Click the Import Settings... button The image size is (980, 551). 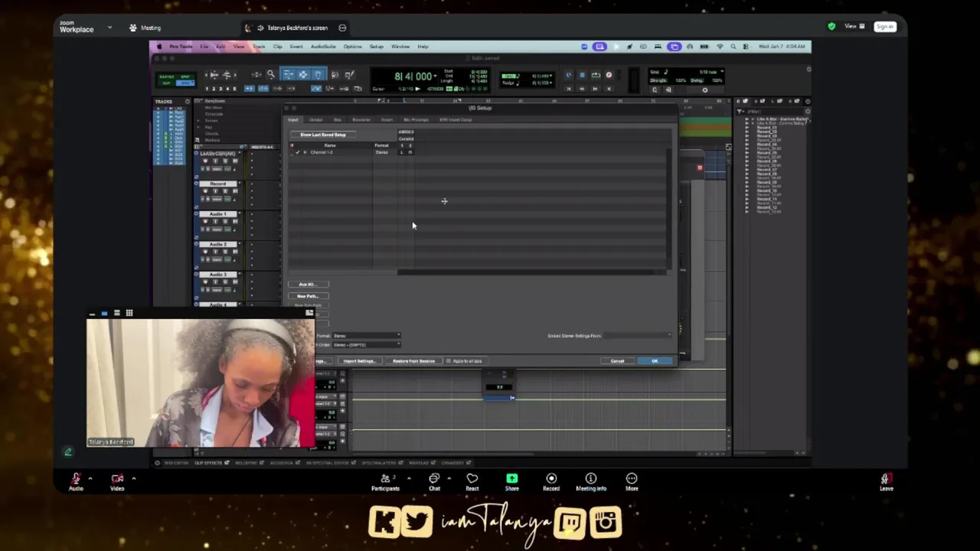click(358, 361)
